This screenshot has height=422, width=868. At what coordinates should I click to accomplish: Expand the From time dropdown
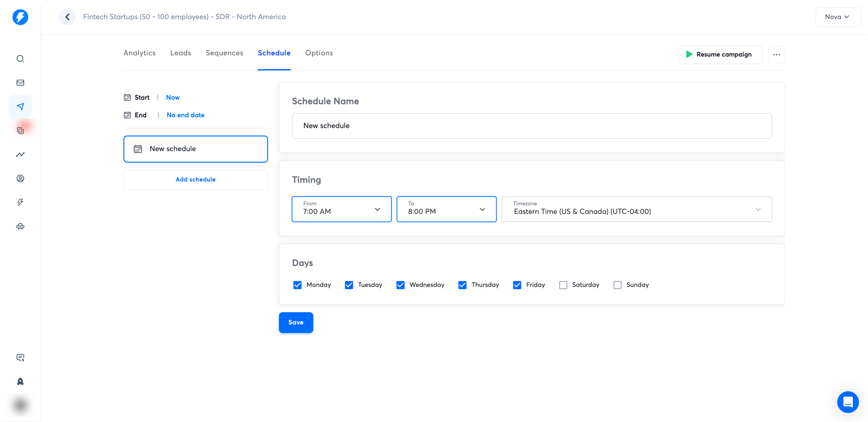coord(341,209)
